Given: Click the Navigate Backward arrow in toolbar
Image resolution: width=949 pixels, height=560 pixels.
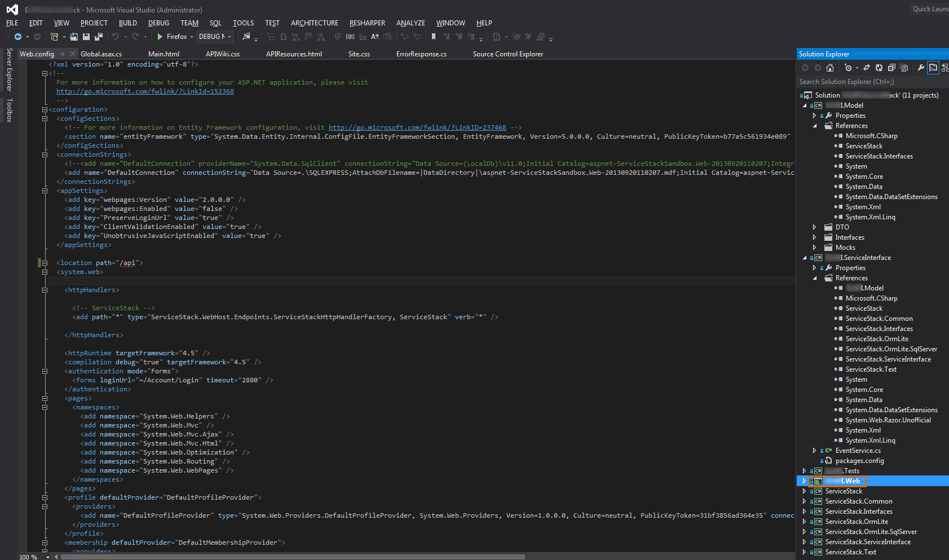Looking at the screenshot, I should coord(18,37).
